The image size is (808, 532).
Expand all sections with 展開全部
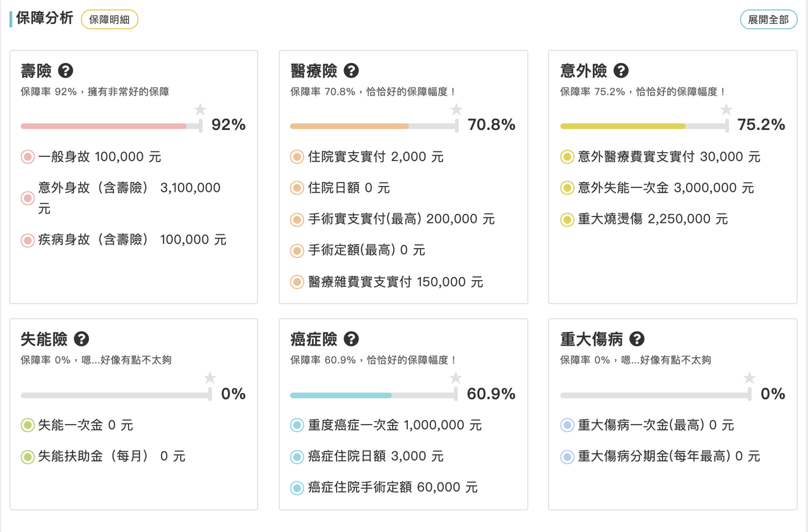pos(768,20)
